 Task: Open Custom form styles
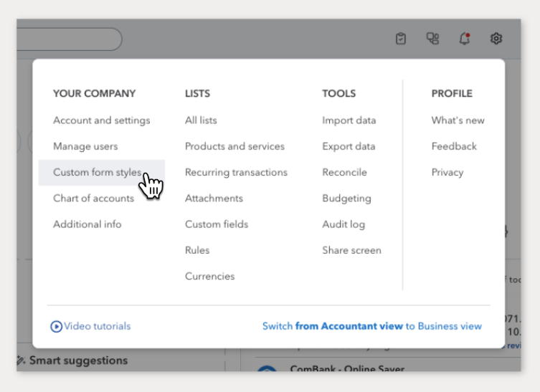click(x=97, y=172)
